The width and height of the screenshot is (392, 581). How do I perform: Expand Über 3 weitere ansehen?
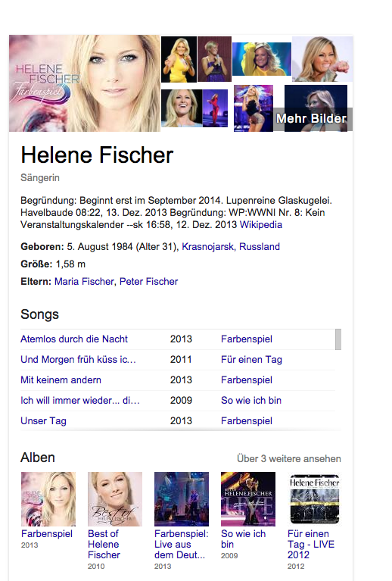(x=289, y=459)
